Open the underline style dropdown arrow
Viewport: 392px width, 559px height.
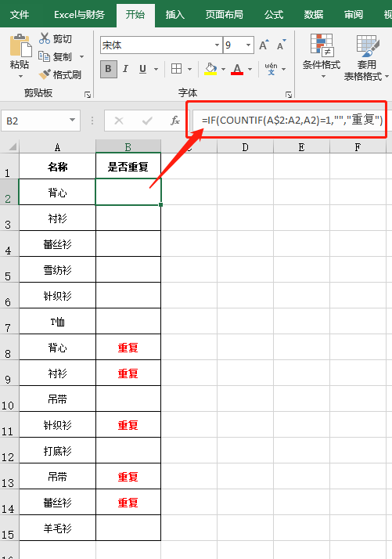[156, 69]
